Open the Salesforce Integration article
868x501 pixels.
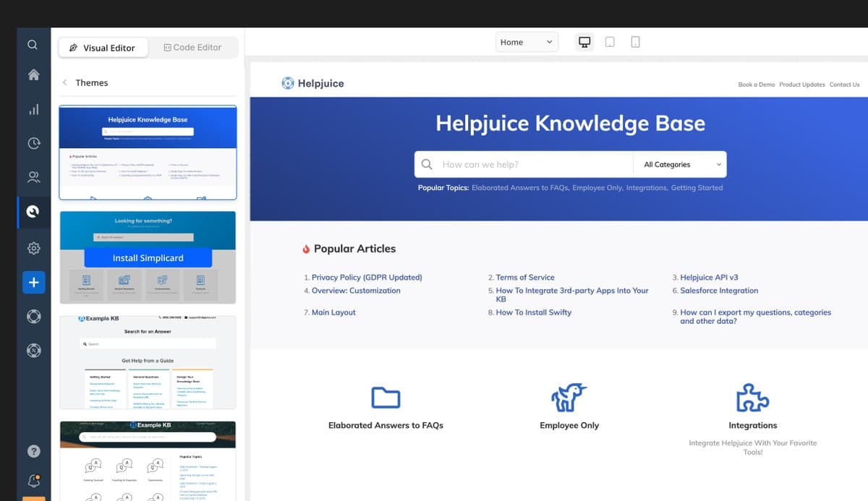[x=719, y=291]
